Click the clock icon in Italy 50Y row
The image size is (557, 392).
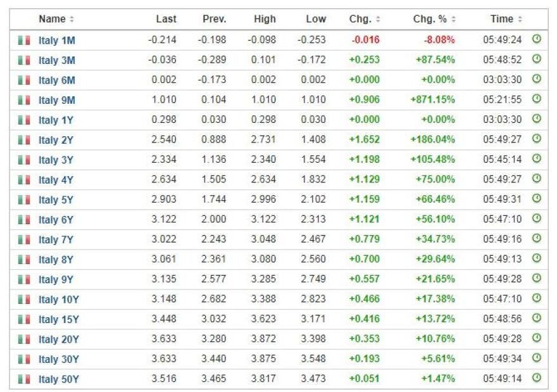coord(536,378)
